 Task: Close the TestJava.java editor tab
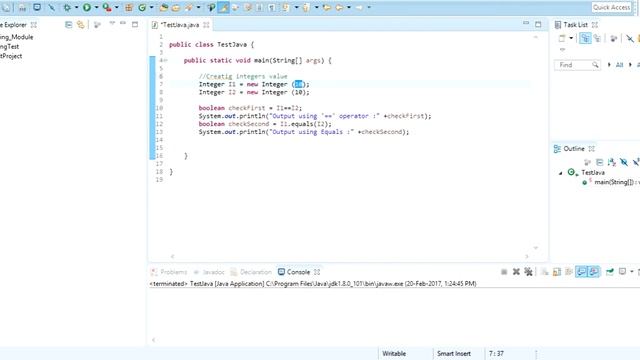pos(207,25)
